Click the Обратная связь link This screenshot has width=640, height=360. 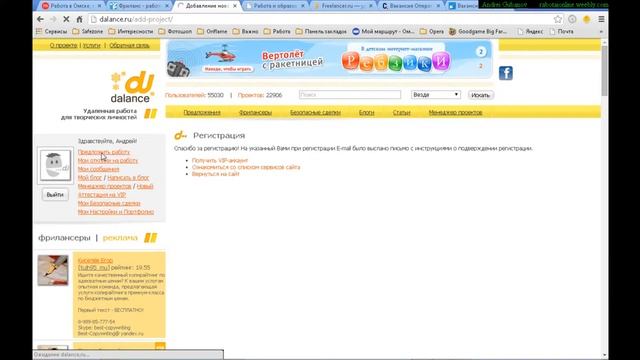point(129,45)
